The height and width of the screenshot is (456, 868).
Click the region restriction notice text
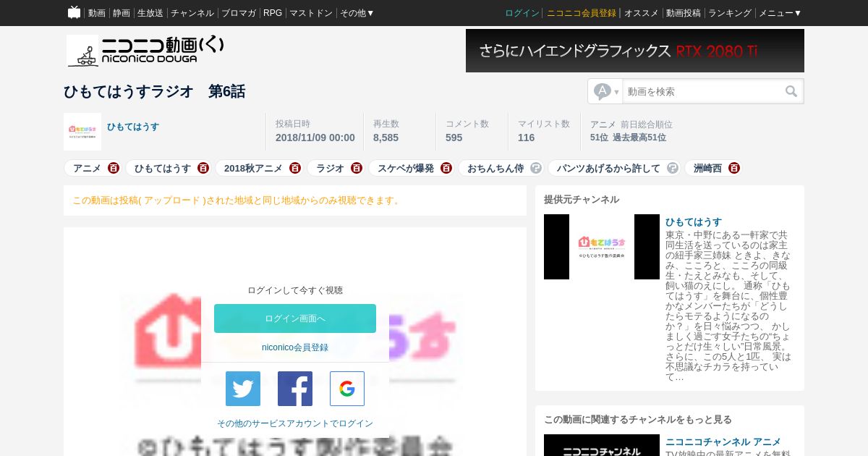coord(237,200)
